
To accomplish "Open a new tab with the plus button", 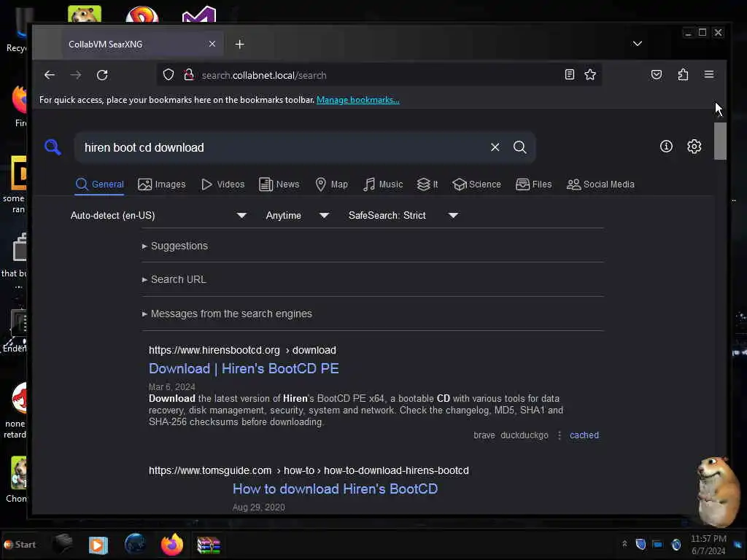I will click(x=239, y=44).
